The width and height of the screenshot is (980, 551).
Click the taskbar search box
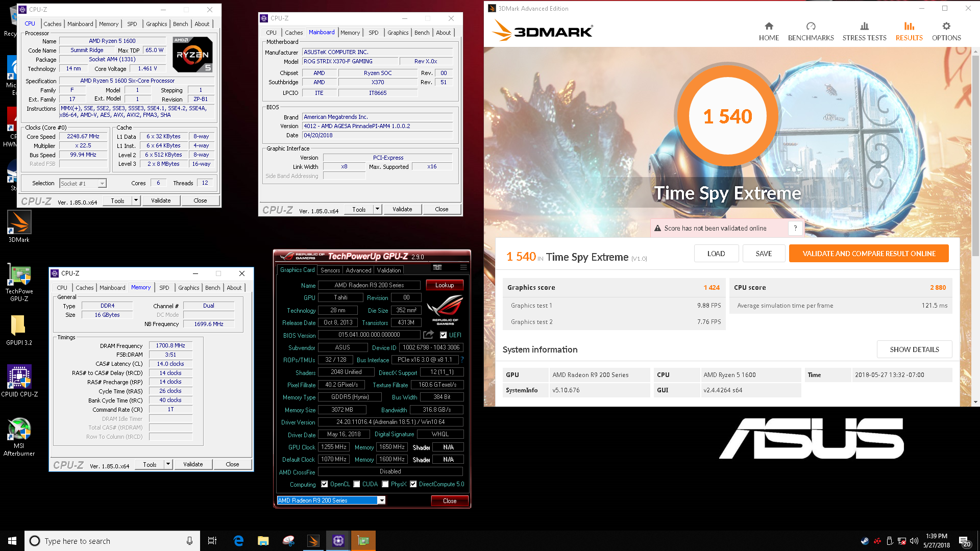coord(112,541)
